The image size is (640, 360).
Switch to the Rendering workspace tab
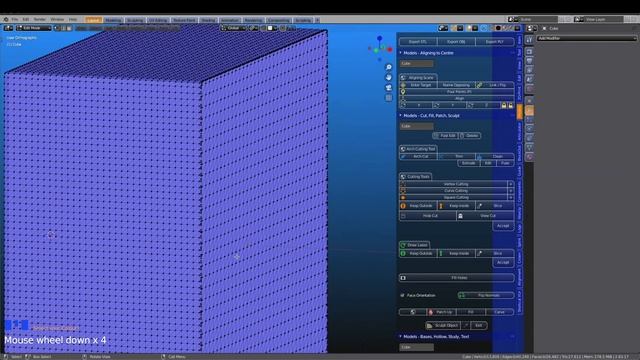click(253, 20)
